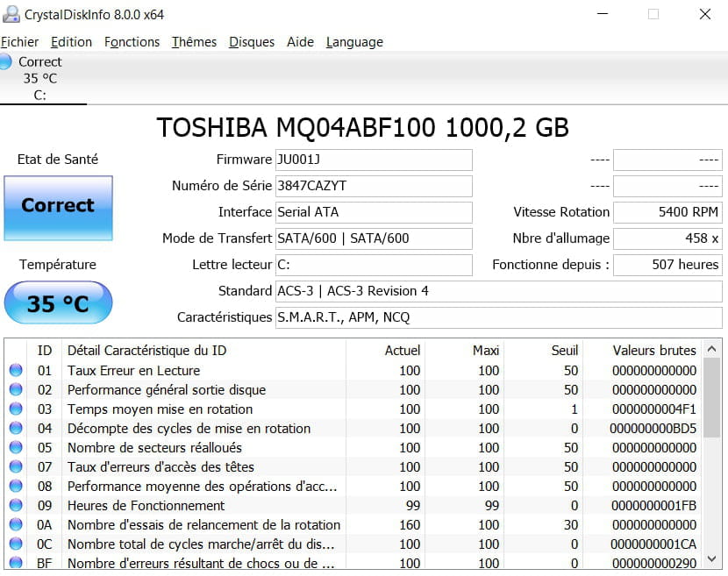Click the Fonctionne depuis value 507 heures

click(667, 265)
